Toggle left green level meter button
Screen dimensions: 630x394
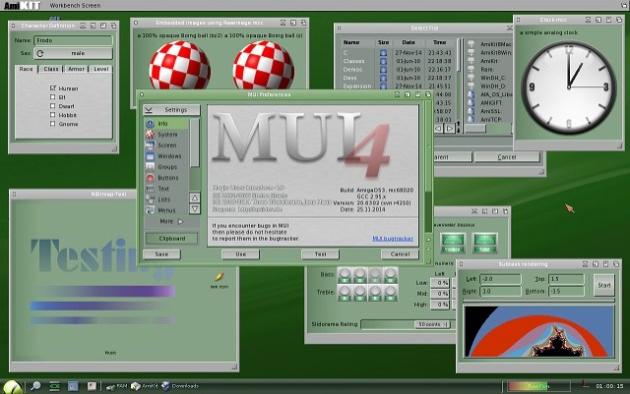453,243
